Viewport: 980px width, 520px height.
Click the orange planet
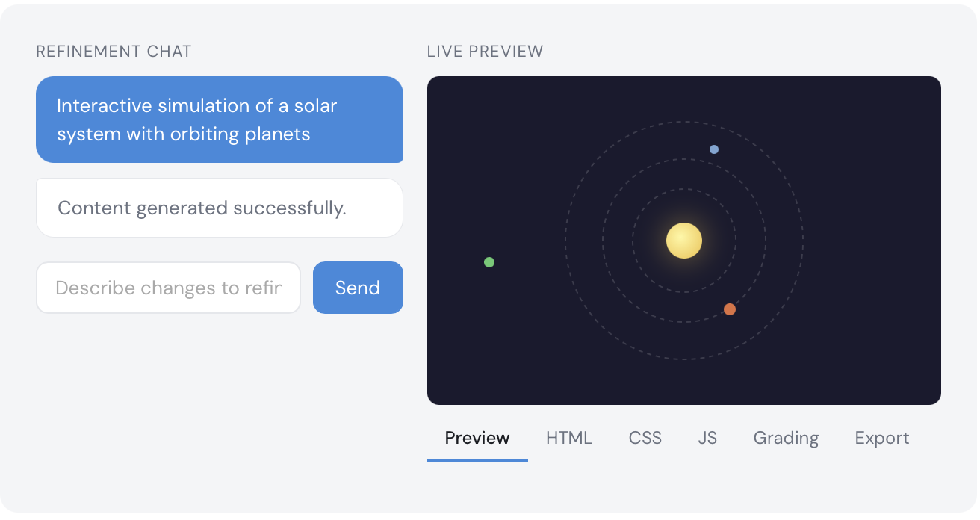(x=730, y=309)
